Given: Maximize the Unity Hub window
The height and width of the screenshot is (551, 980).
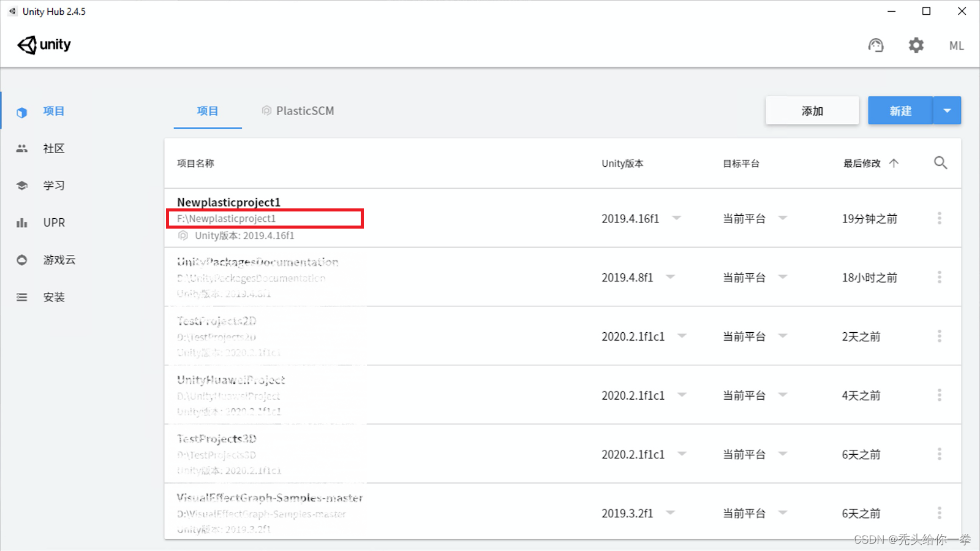Looking at the screenshot, I should click(x=926, y=11).
